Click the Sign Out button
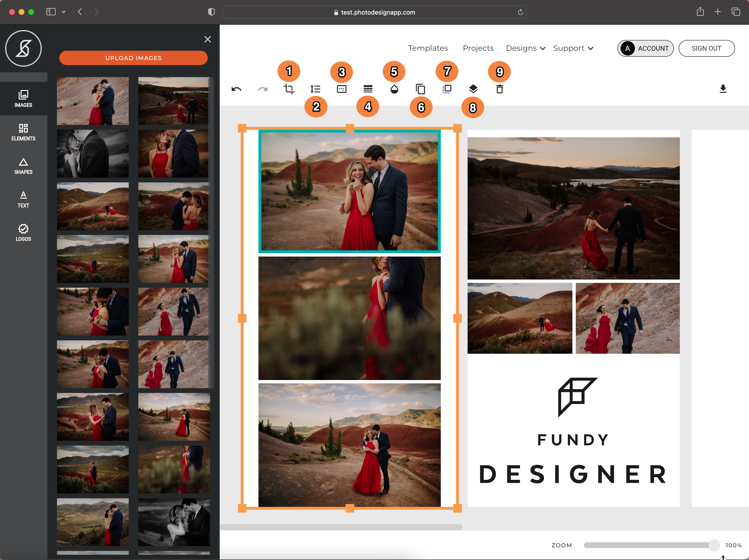The image size is (749, 560). pos(706,48)
